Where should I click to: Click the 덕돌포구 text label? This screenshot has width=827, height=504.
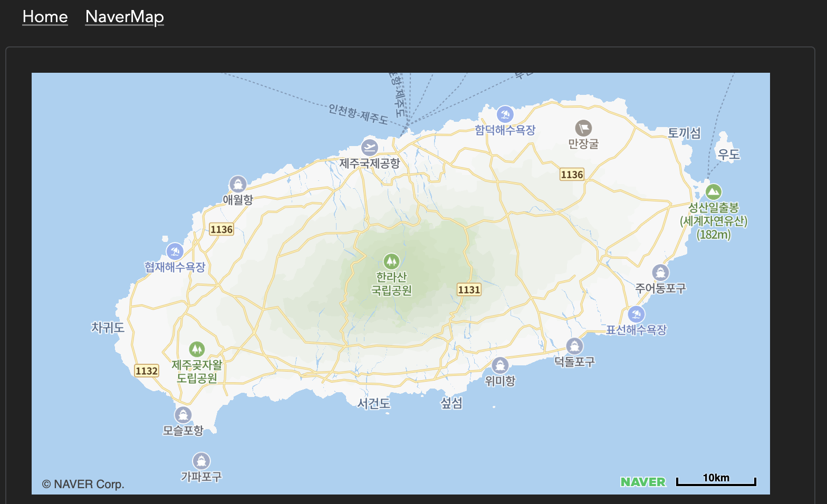pos(574,362)
